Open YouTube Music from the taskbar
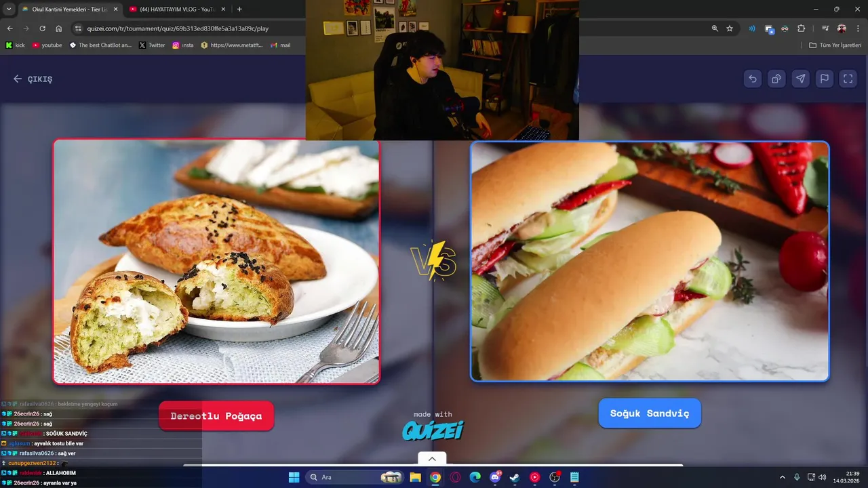The width and height of the screenshot is (868, 488). tap(534, 477)
